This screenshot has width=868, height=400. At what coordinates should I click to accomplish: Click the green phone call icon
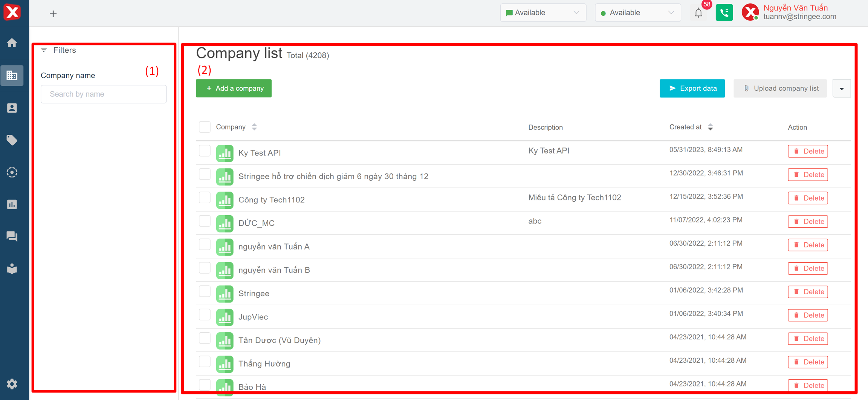(x=724, y=13)
